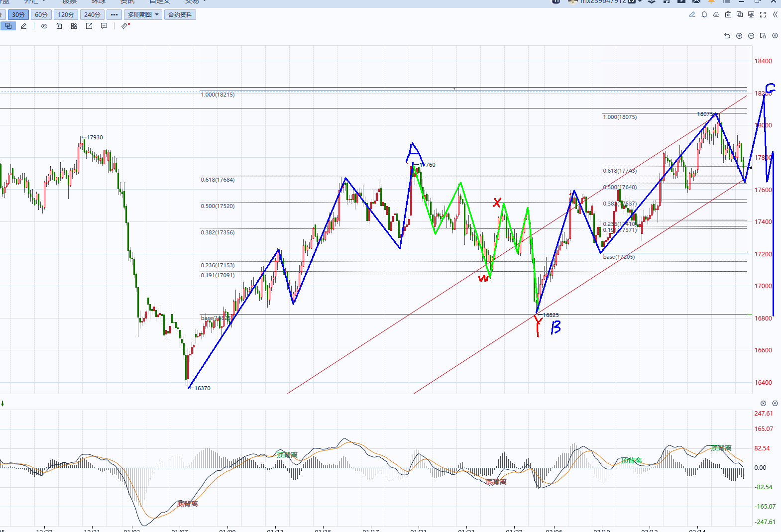The width and height of the screenshot is (781, 532).
Task: Take a chart screenshot with camera icon
Action: [x=728, y=14]
